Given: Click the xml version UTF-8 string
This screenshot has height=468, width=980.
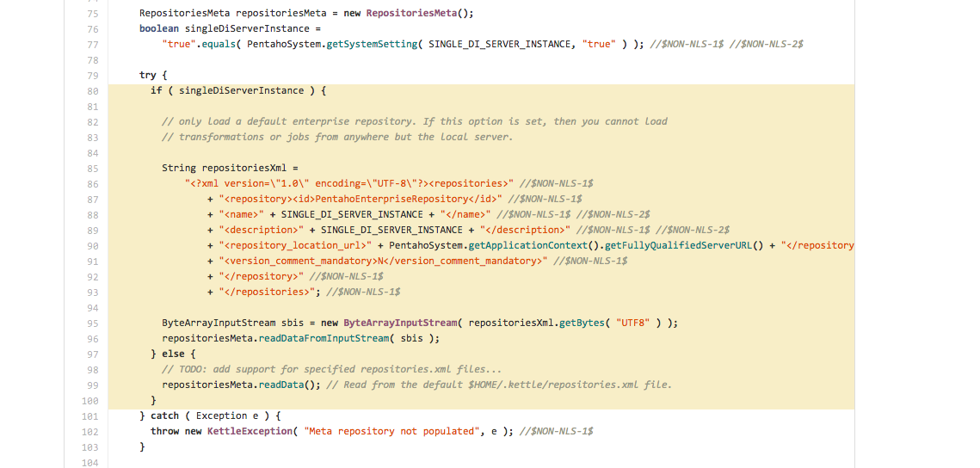Looking at the screenshot, I should point(349,184).
